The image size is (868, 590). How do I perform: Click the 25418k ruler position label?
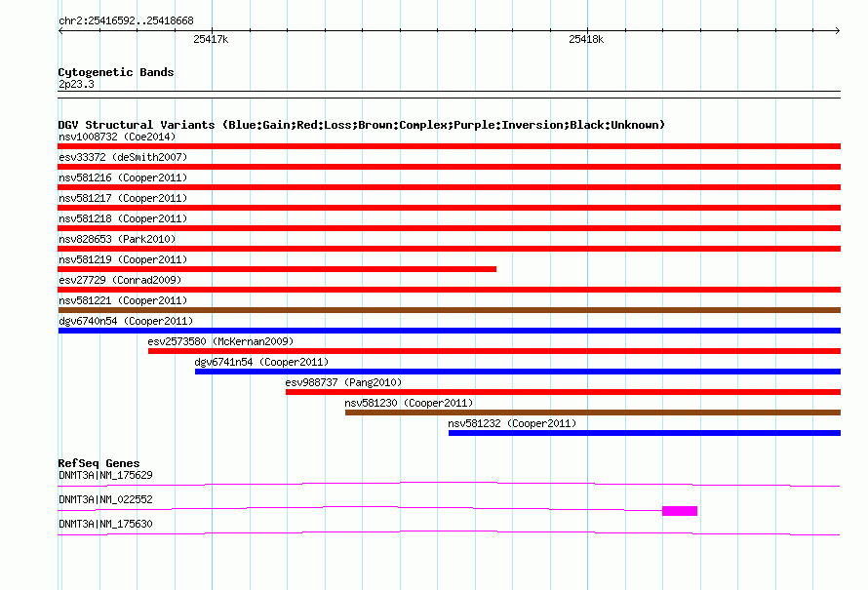click(x=586, y=39)
